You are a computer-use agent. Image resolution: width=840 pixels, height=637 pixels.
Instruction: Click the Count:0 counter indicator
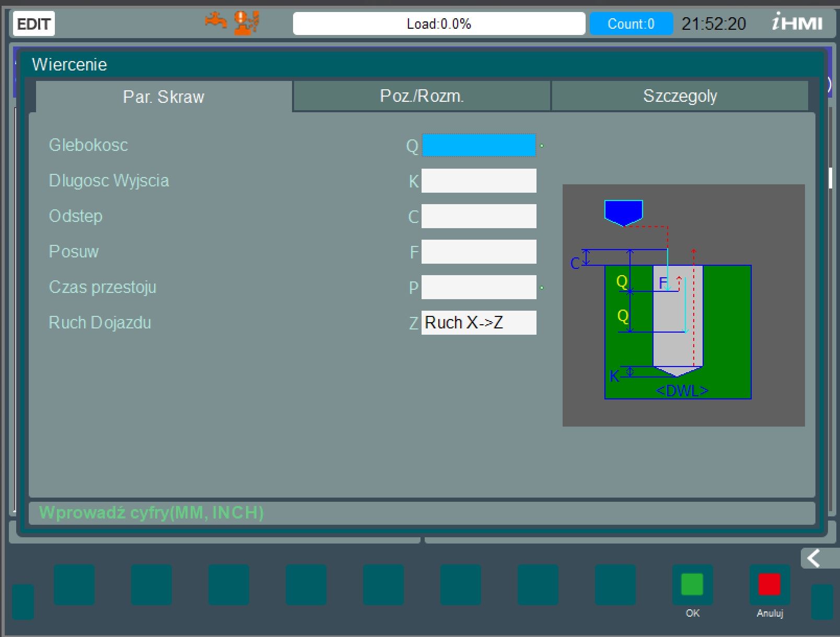click(631, 23)
